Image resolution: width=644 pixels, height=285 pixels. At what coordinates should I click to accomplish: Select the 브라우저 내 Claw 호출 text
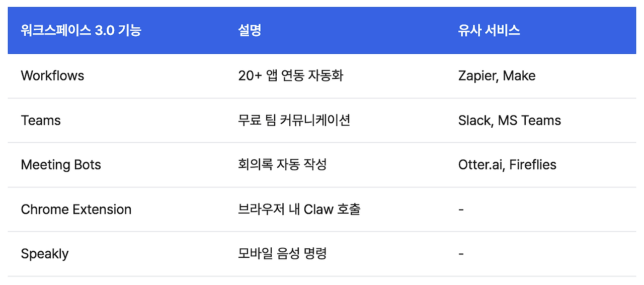click(x=299, y=210)
